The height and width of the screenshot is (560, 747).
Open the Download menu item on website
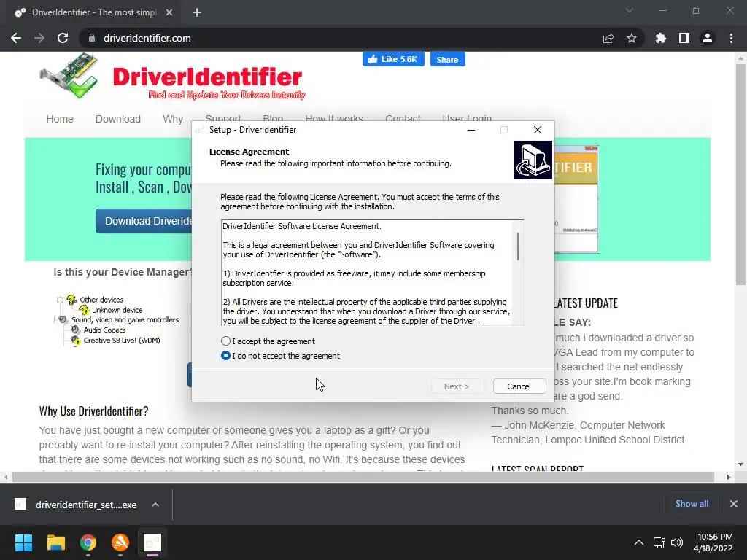118,119
